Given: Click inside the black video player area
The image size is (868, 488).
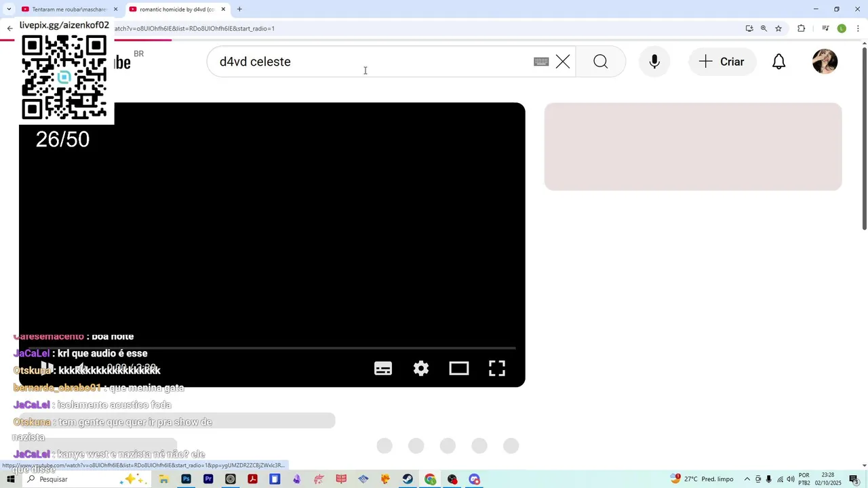Looking at the screenshot, I should [272, 245].
